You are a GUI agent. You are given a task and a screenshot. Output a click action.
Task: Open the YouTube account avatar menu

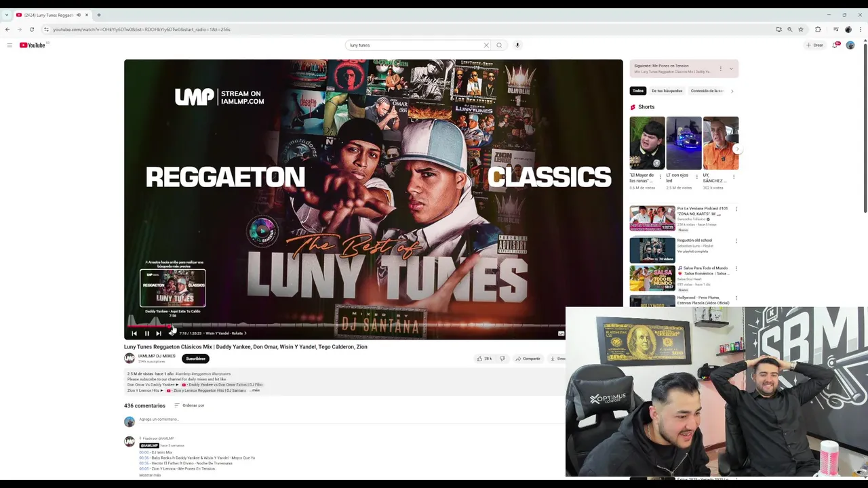850,45
